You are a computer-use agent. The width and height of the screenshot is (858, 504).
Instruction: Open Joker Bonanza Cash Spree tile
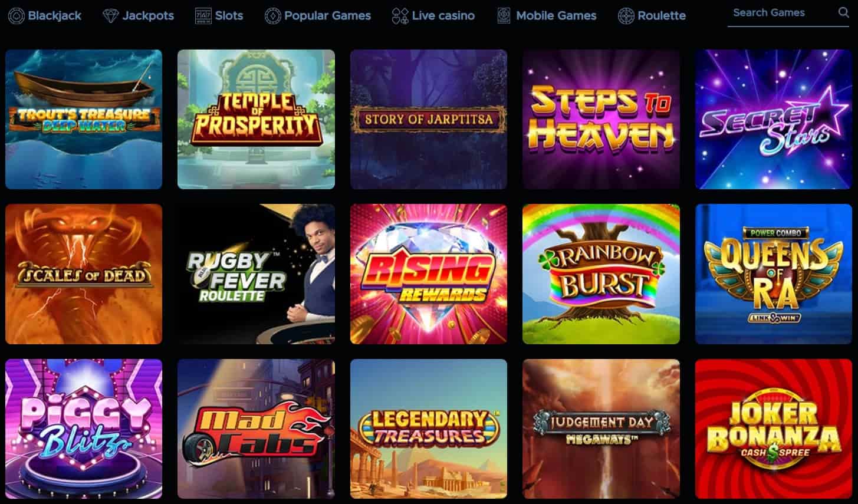pyautogui.click(x=774, y=429)
